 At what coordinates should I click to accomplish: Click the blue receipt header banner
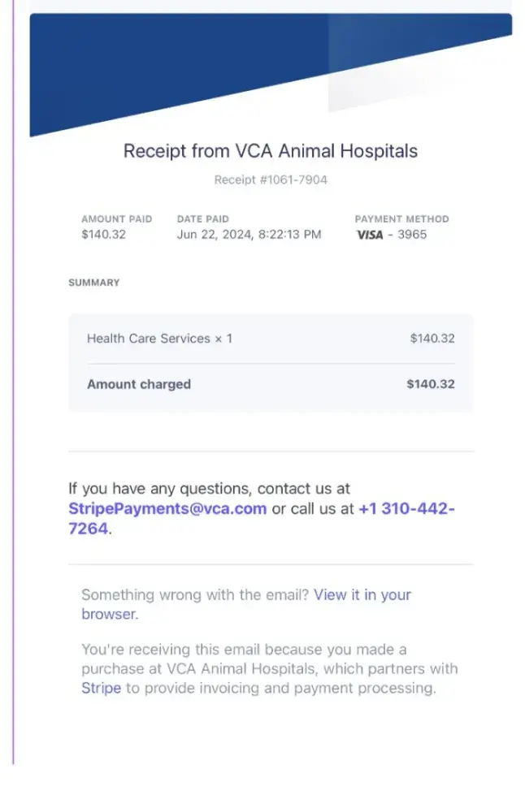(179, 65)
